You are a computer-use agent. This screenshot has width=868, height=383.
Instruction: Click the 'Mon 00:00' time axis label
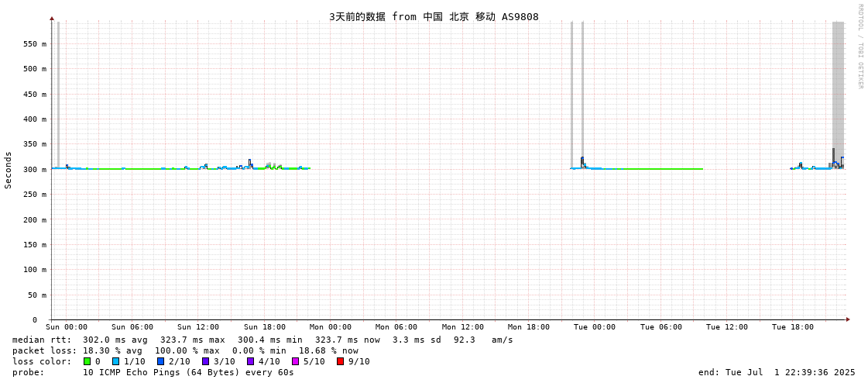(331, 327)
